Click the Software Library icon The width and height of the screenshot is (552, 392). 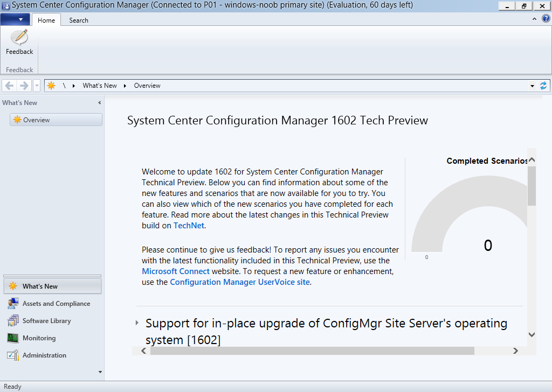coord(13,320)
